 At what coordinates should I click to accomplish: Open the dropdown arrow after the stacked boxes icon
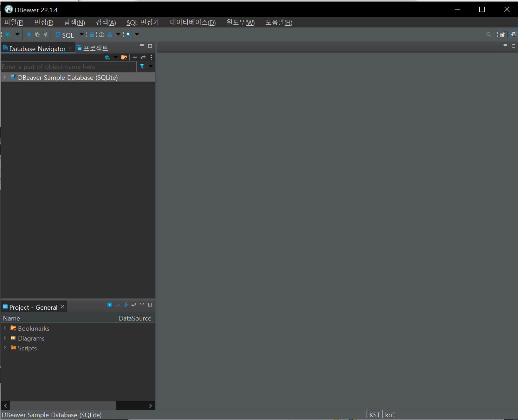click(x=118, y=34)
